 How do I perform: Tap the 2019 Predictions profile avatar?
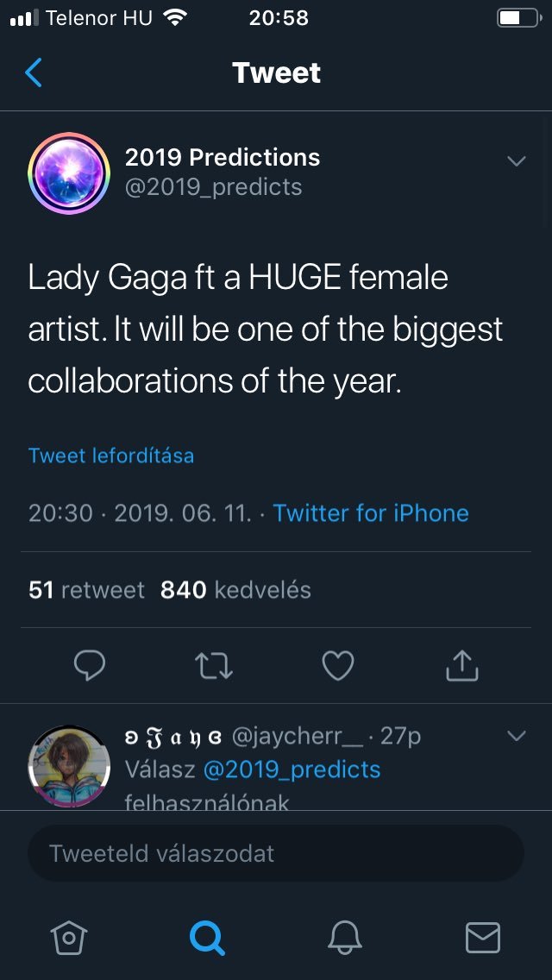[x=69, y=173]
